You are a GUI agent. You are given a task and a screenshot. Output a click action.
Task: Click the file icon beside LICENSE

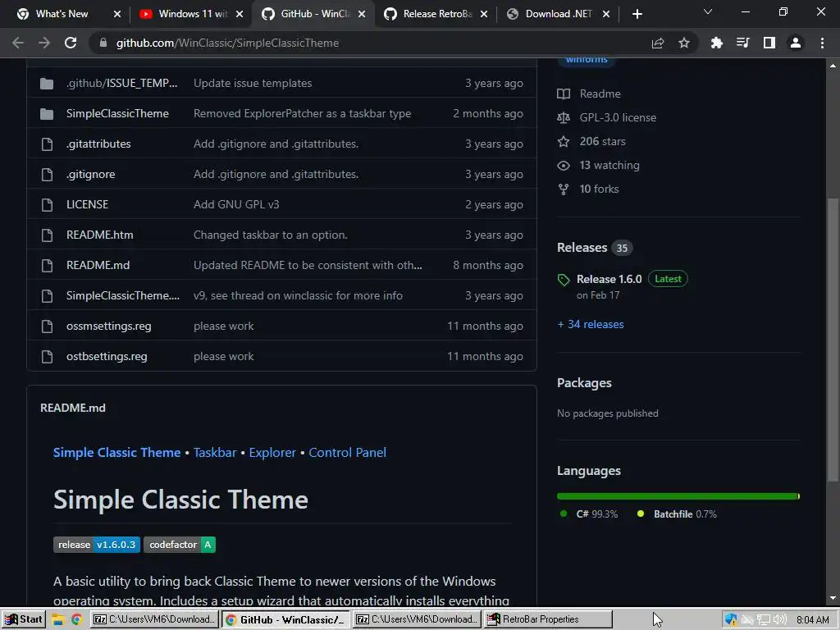pos(47,204)
